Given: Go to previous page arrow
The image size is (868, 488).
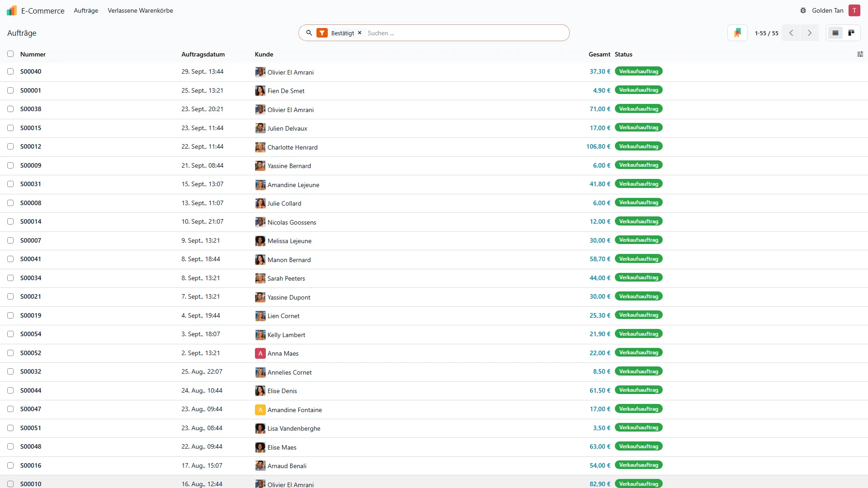Looking at the screenshot, I should [x=791, y=33].
